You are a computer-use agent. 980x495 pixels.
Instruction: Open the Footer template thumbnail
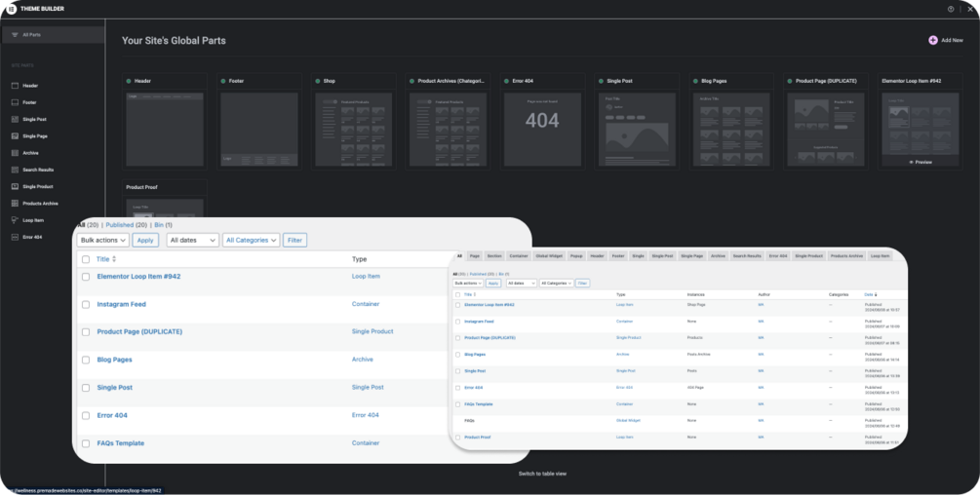click(259, 130)
